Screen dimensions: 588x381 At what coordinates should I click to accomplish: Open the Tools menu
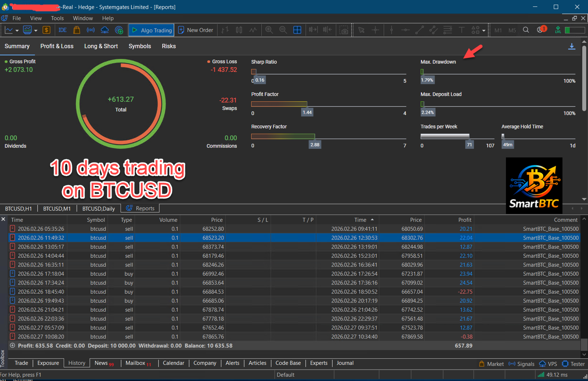57,18
